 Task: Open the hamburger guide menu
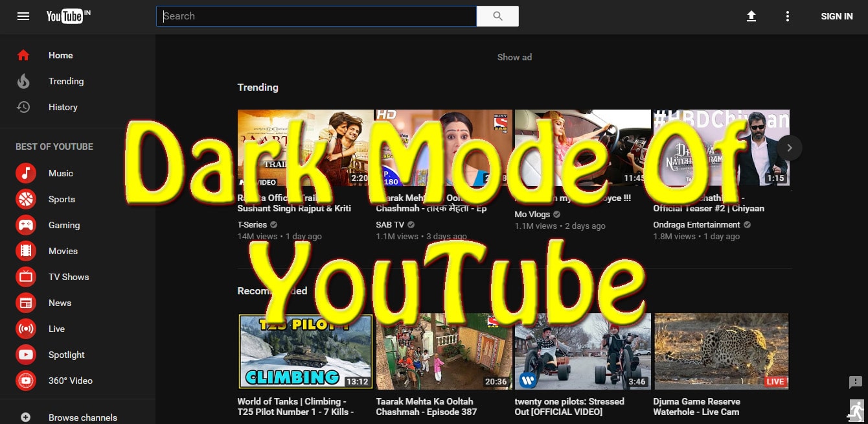point(23,16)
